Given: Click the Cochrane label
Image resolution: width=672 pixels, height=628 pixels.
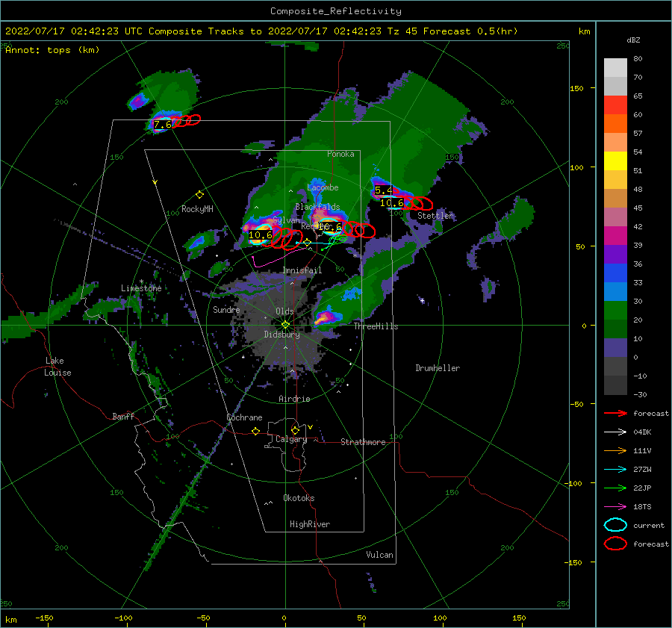Looking at the screenshot, I should tap(244, 417).
